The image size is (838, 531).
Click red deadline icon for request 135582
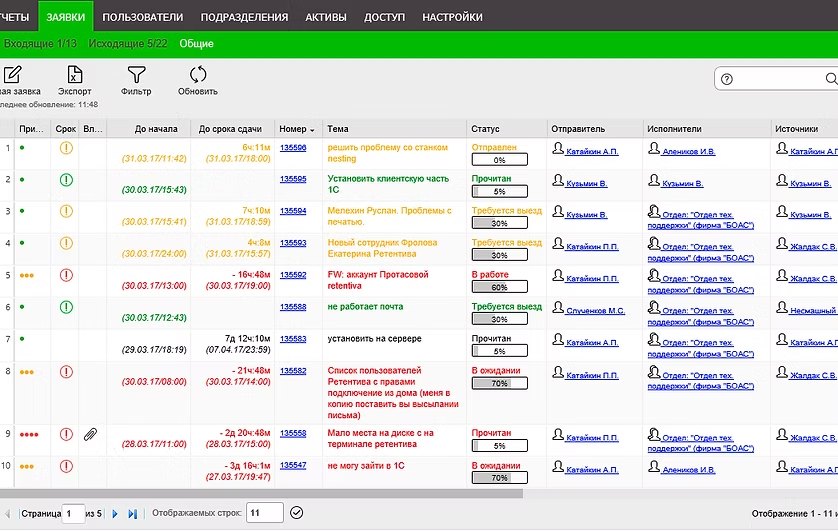pos(66,371)
